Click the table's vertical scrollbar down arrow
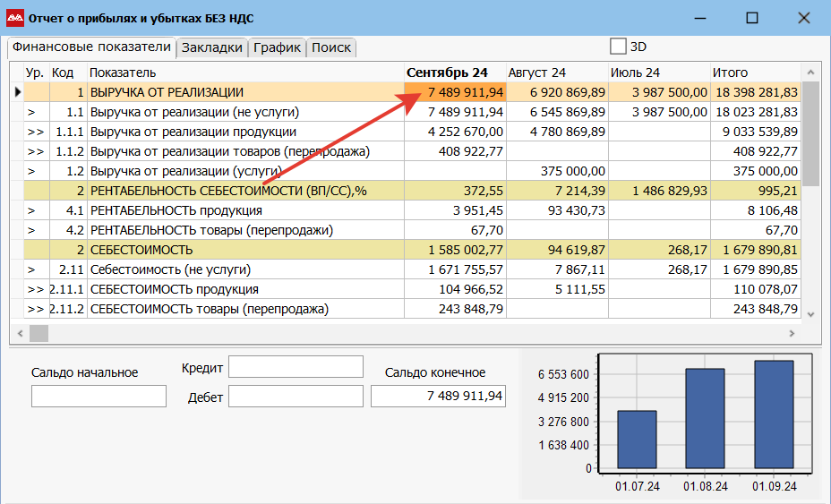The image size is (831, 504). pyautogui.click(x=810, y=314)
